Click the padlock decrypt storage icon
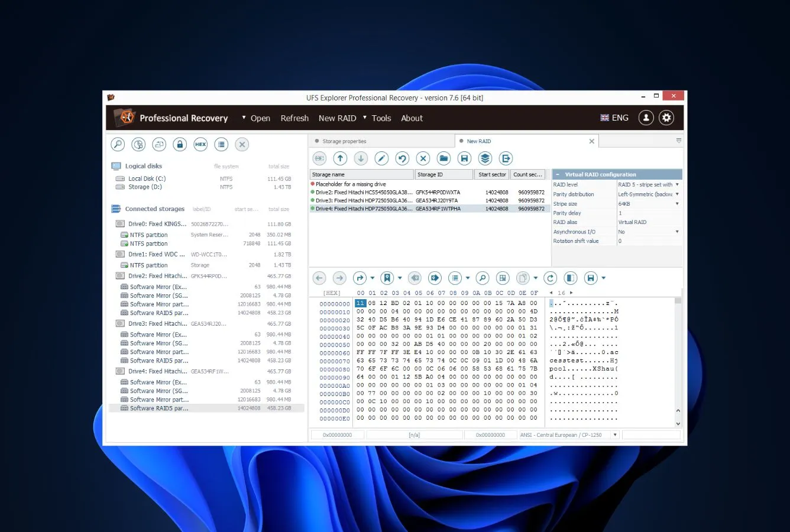 (180, 144)
